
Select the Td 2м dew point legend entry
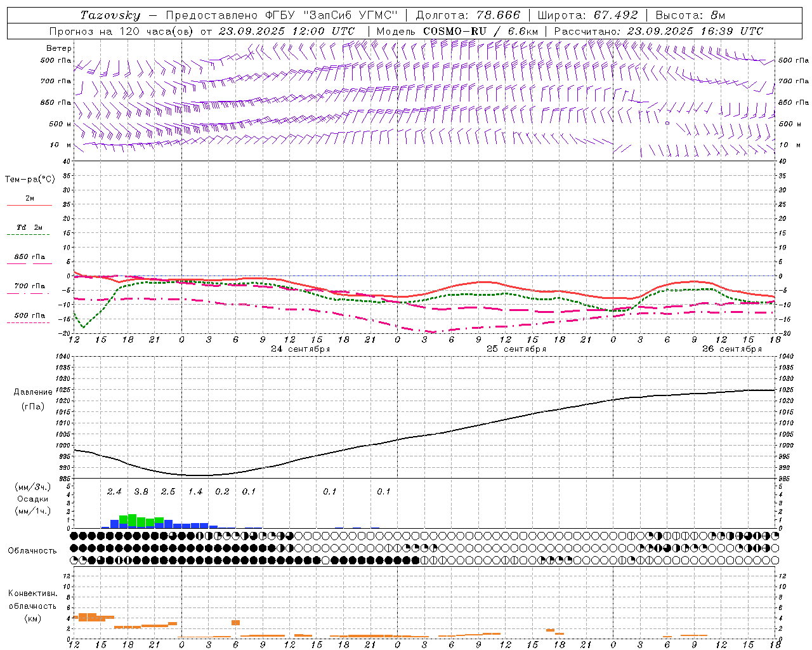[29, 227]
